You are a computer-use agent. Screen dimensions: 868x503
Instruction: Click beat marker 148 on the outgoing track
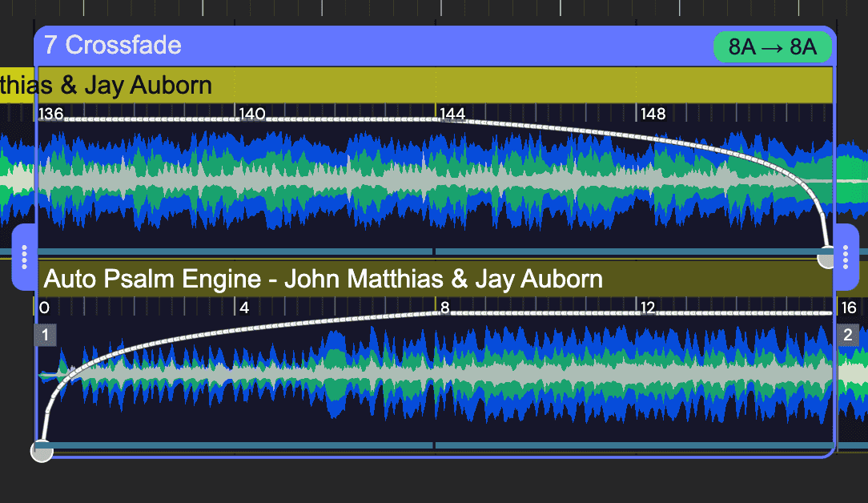pyautogui.click(x=653, y=114)
